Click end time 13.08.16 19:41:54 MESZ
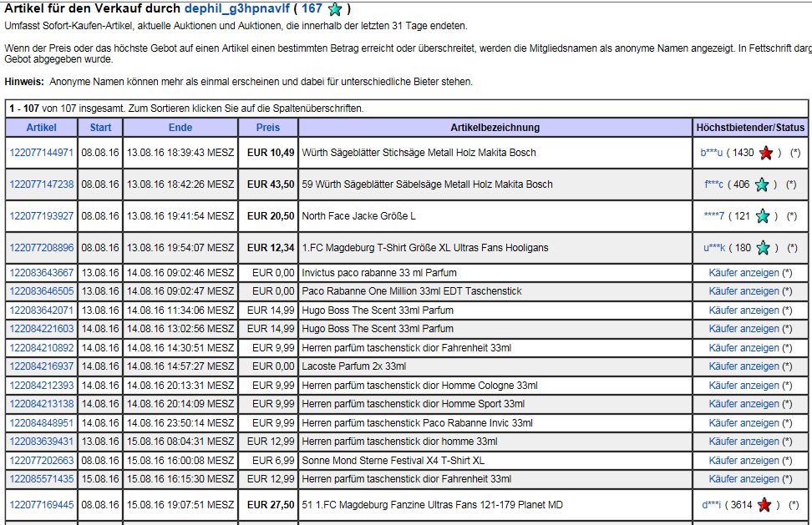812x525 pixels. click(180, 215)
